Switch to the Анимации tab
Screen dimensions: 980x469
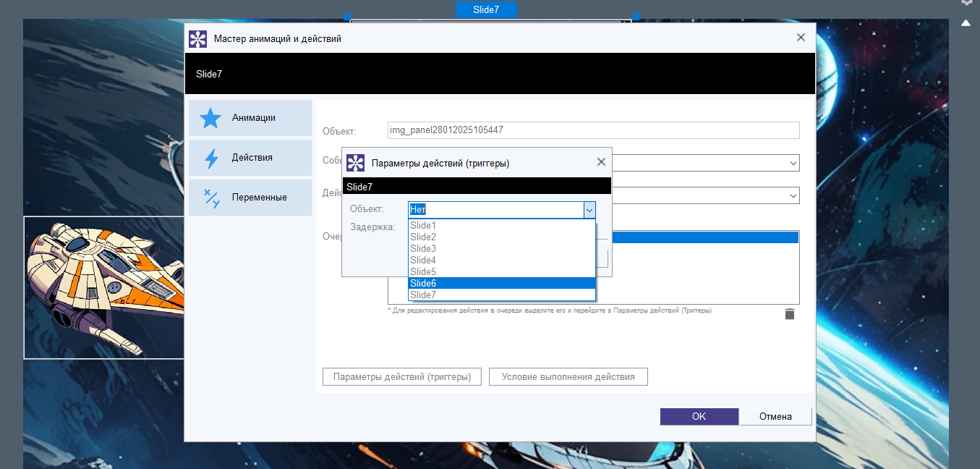(x=250, y=118)
